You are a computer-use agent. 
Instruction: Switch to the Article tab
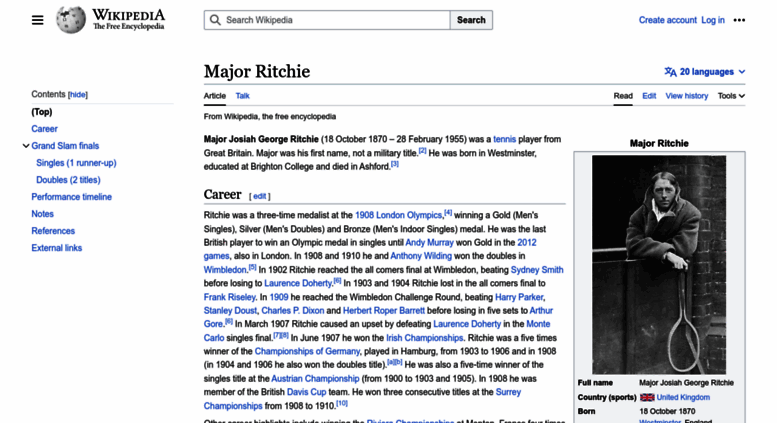[x=215, y=96]
